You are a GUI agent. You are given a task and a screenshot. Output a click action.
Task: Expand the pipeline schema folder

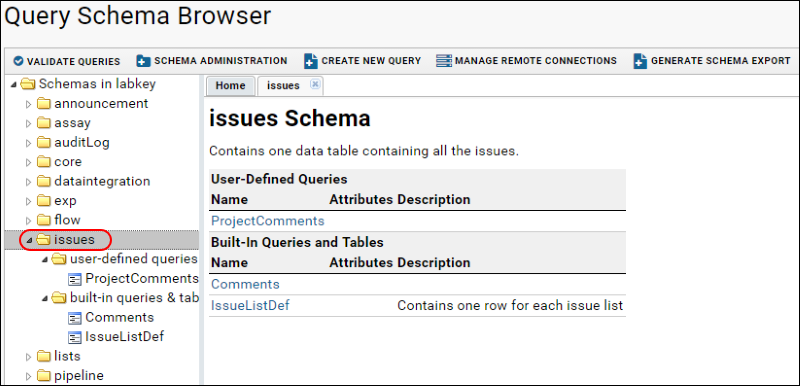tap(29, 376)
